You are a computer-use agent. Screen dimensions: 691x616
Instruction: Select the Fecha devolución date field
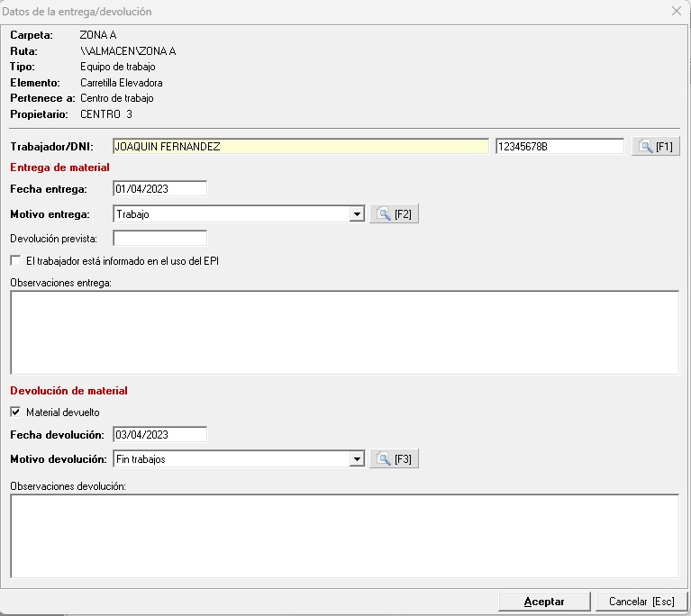[x=159, y=435]
